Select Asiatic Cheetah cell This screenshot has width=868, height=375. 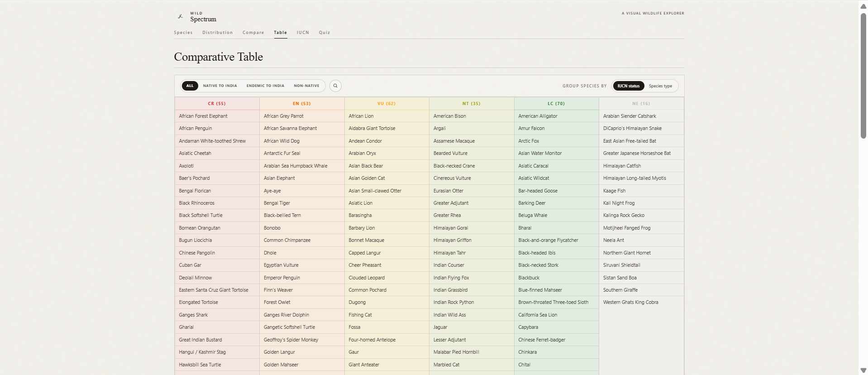[x=217, y=153]
